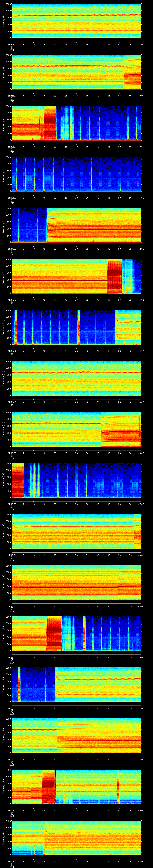Click the spectrogram panel starting at 21:52:00
The width and height of the screenshot is (153, 868).
[x=76, y=787]
